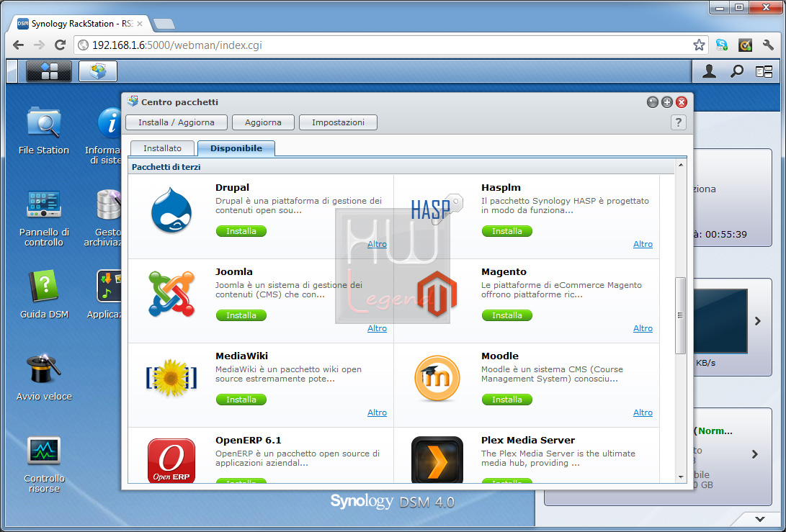Image resolution: width=786 pixels, height=532 pixels.
Task: Select the Package Center taskbar button
Action: (98, 71)
